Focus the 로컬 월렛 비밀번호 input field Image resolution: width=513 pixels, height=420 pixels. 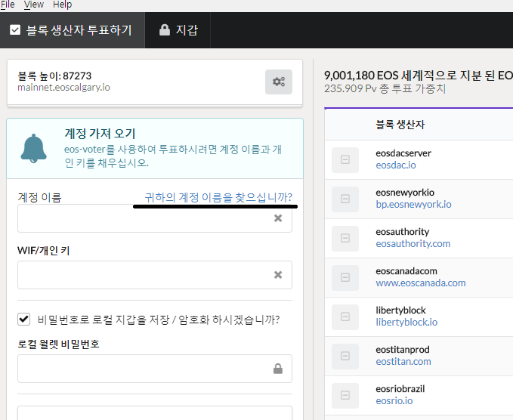[x=155, y=369]
